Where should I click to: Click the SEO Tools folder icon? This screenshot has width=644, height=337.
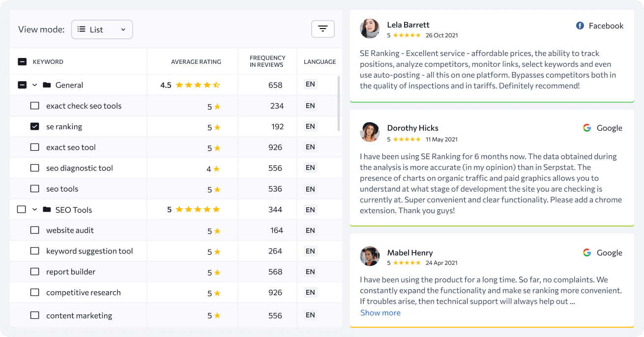47,210
